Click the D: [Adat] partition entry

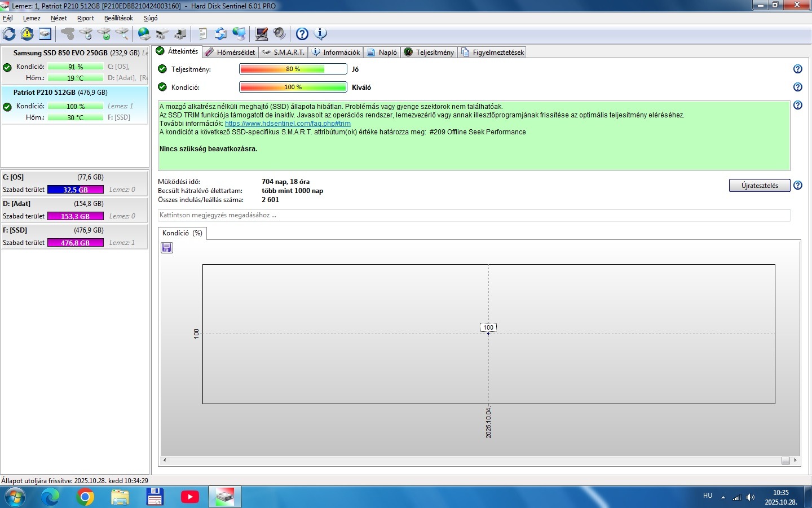pyautogui.click(x=74, y=210)
